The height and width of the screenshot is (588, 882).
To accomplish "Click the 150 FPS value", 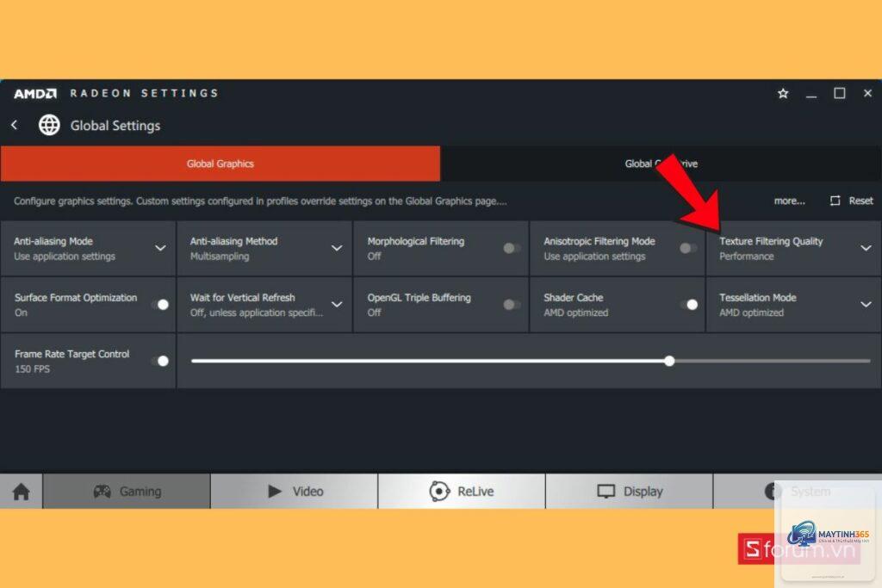I will pyautogui.click(x=32, y=368).
